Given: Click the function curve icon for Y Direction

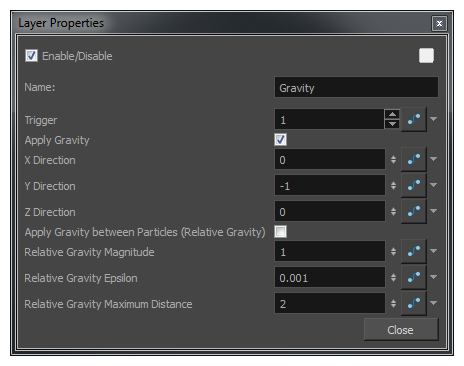Looking at the screenshot, I should pyautogui.click(x=414, y=185).
